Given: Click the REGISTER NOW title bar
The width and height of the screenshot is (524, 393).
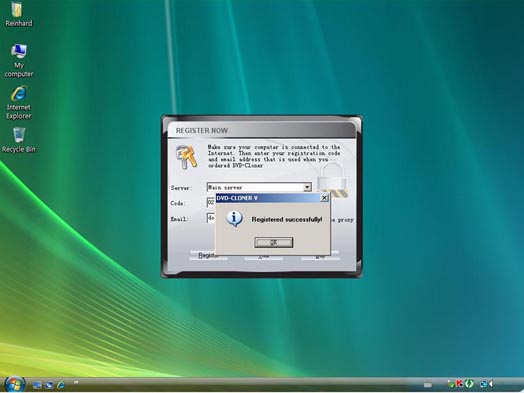Looking at the screenshot, I should (262, 130).
